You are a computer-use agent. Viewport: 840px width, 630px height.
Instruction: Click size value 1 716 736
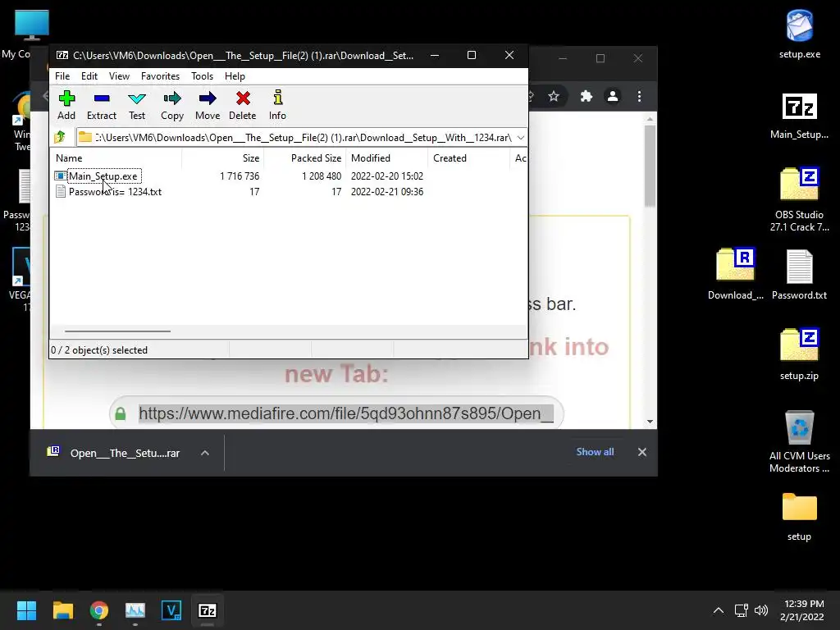click(240, 176)
